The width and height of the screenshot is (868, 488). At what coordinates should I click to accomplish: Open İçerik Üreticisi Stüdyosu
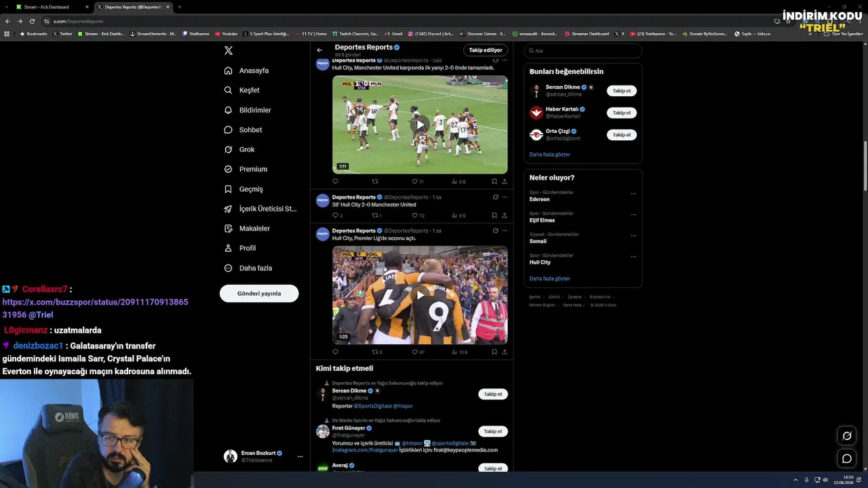click(260, 209)
